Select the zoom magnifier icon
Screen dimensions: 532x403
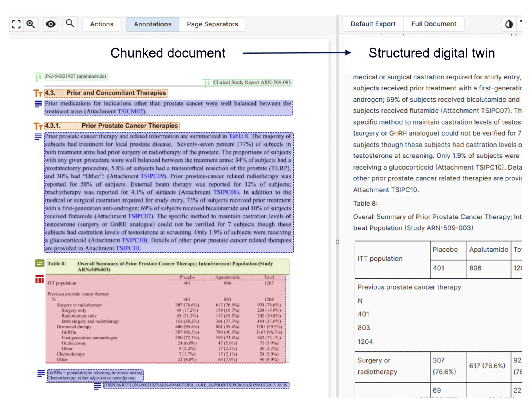tap(31, 24)
